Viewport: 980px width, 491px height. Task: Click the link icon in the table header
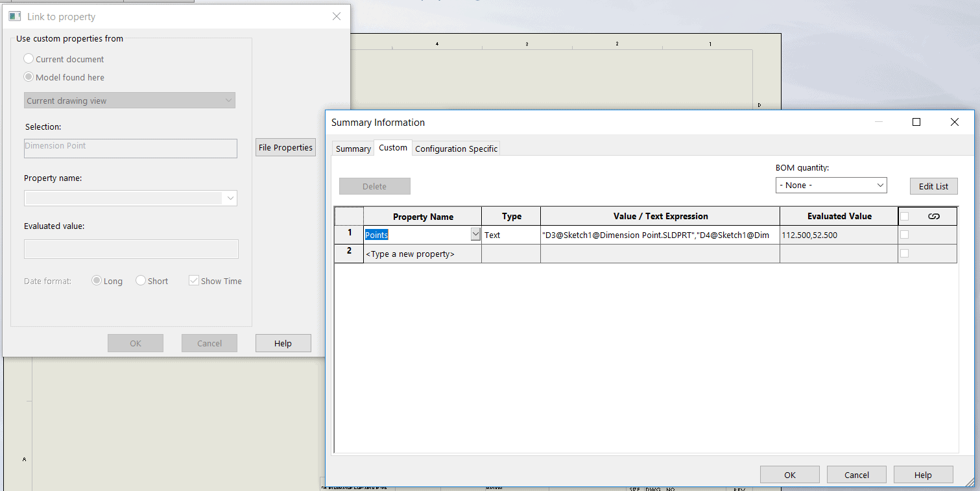(x=934, y=217)
